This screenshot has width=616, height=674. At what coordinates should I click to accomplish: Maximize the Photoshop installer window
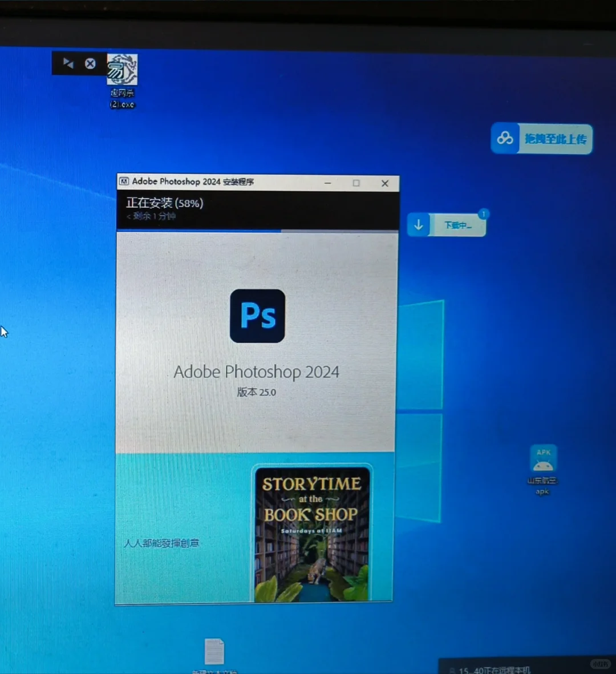coord(356,183)
